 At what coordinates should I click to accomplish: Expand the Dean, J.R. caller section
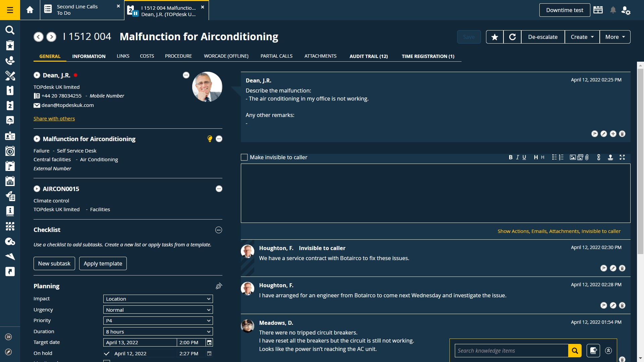37,75
